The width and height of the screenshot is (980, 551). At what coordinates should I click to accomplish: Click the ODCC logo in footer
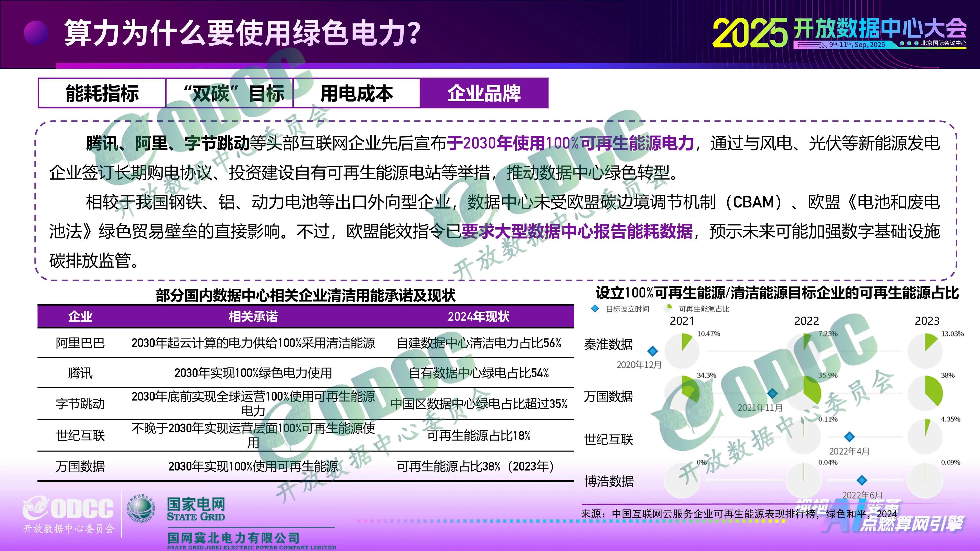click(x=68, y=515)
